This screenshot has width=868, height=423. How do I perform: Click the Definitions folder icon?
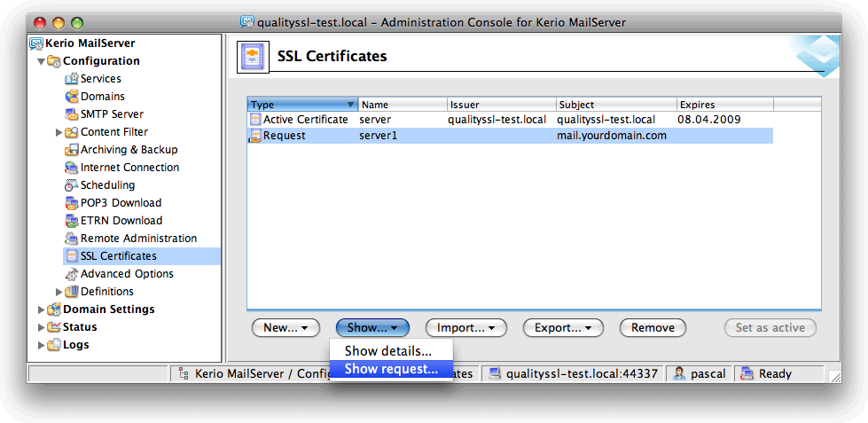(x=72, y=291)
